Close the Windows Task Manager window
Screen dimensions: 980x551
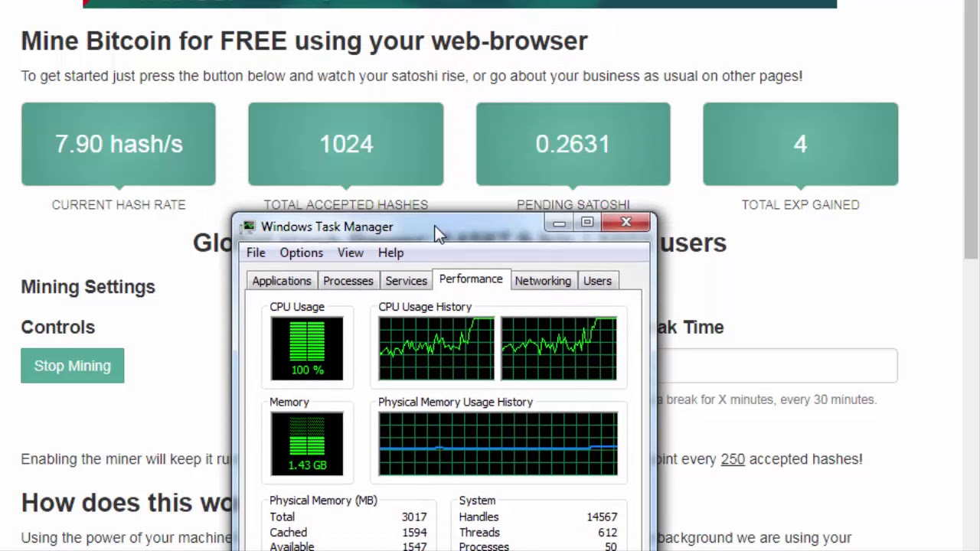pos(626,223)
